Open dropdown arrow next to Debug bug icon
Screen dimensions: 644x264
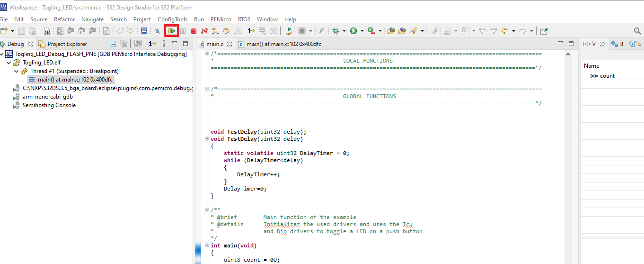coord(344,31)
